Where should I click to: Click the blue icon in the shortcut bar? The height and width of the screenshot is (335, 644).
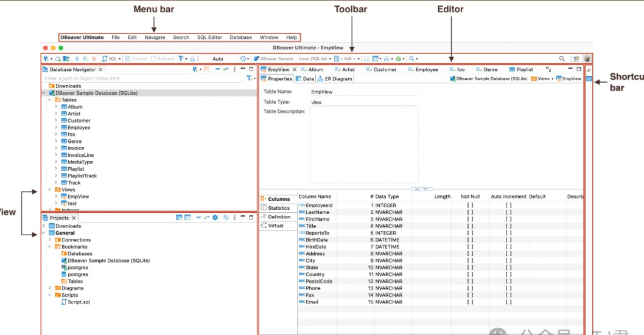pyautogui.click(x=589, y=78)
